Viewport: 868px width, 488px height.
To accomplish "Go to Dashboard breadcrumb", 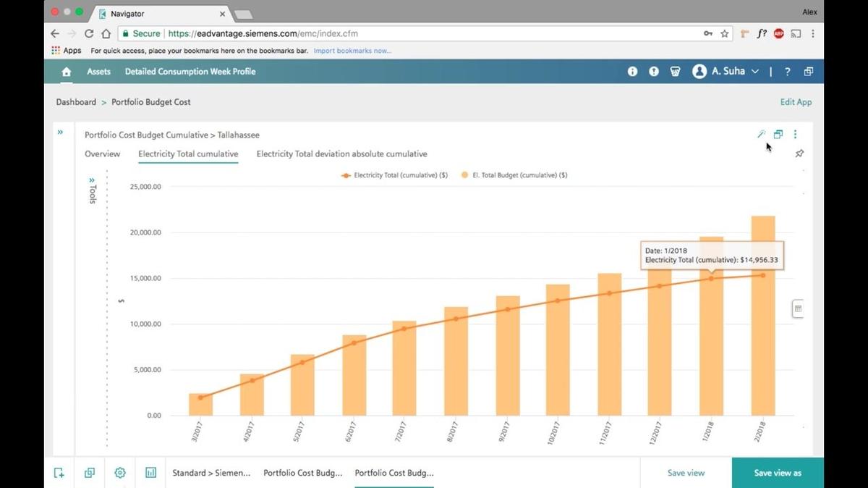I will click(x=76, y=102).
